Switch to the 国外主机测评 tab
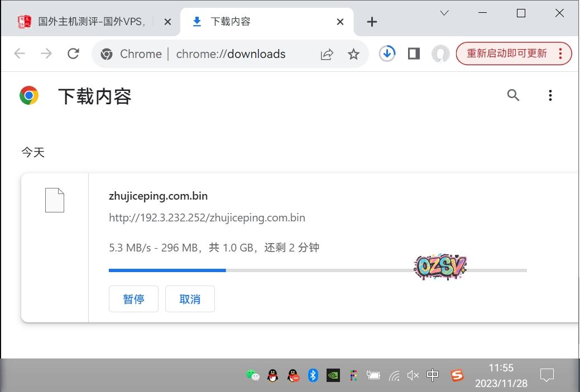The height and width of the screenshot is (392, 580). pyautogui.click(x=89, y=22)
